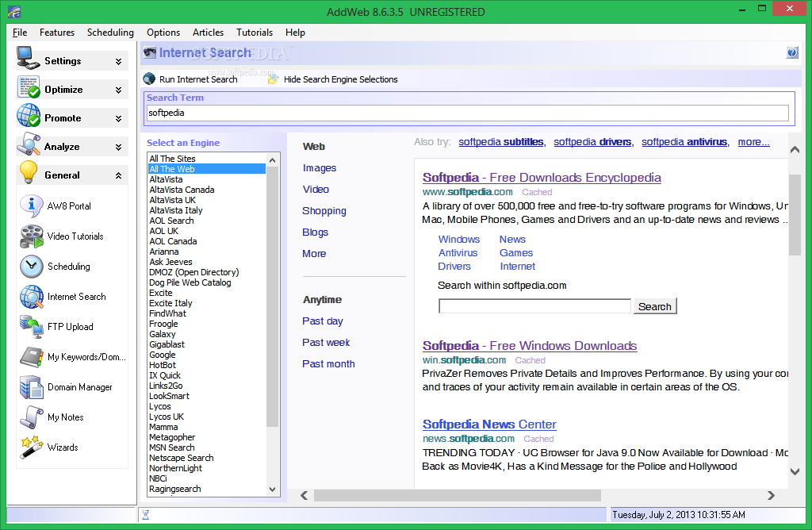Select AltaVista Canada engine
This screenshot has width=812, height=530.
point(182,190)
